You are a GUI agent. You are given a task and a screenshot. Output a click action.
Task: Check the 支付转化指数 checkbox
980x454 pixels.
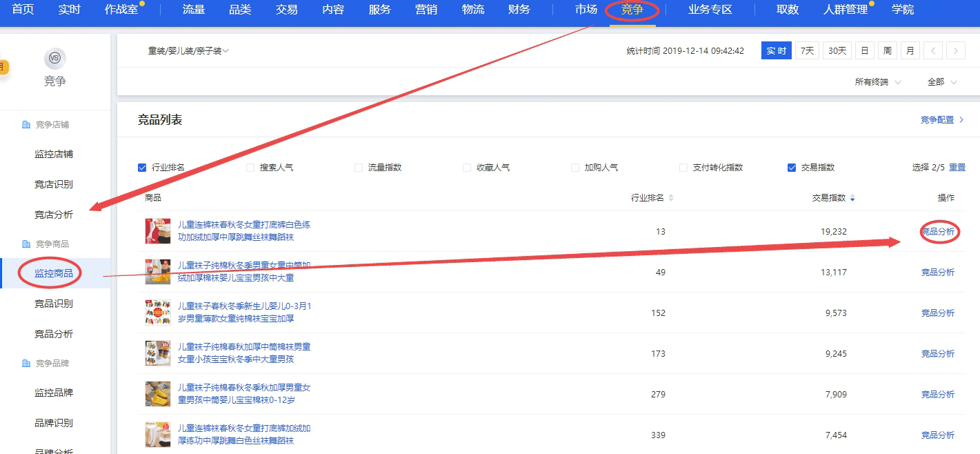point(683,168)
